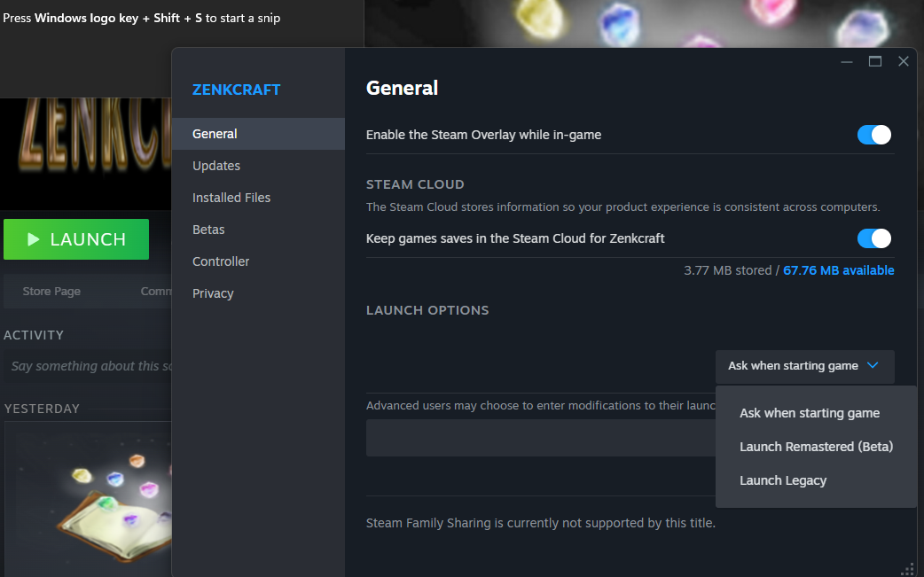This screenshot has width=924, height=577.
Task: Select Ask when starting game option in list
Action: point(809,413)
